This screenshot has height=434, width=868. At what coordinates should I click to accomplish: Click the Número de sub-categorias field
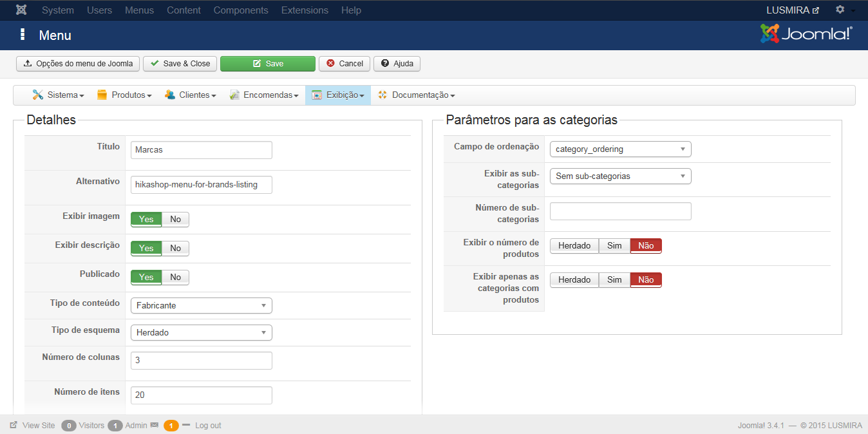click(621, 211)
